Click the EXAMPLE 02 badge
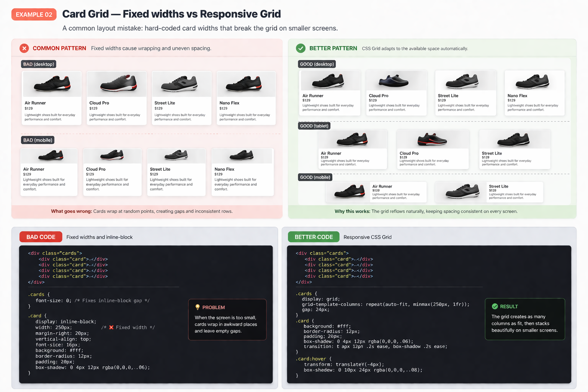 34,15
